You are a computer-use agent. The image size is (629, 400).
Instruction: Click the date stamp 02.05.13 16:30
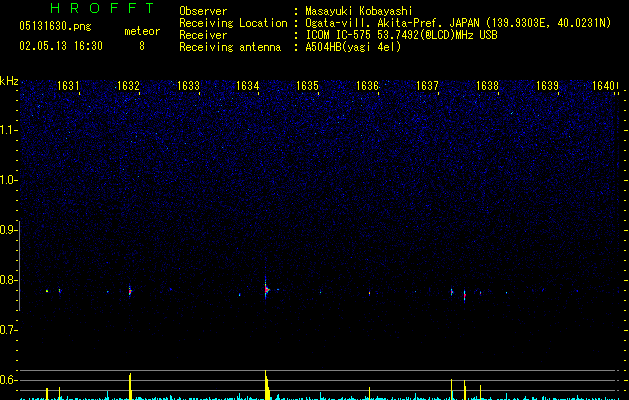(x=61, y=46)
